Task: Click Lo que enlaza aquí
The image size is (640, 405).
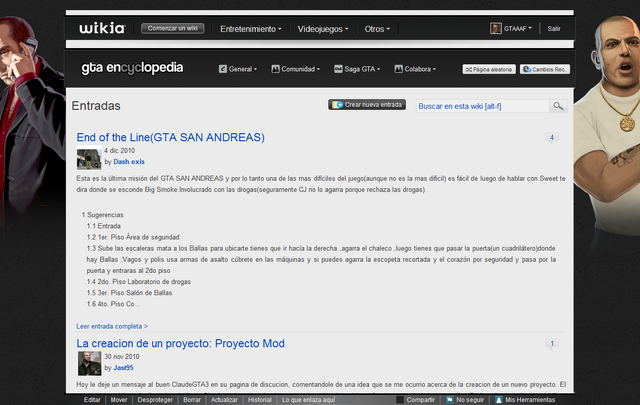Action: [x=308, y=400]
